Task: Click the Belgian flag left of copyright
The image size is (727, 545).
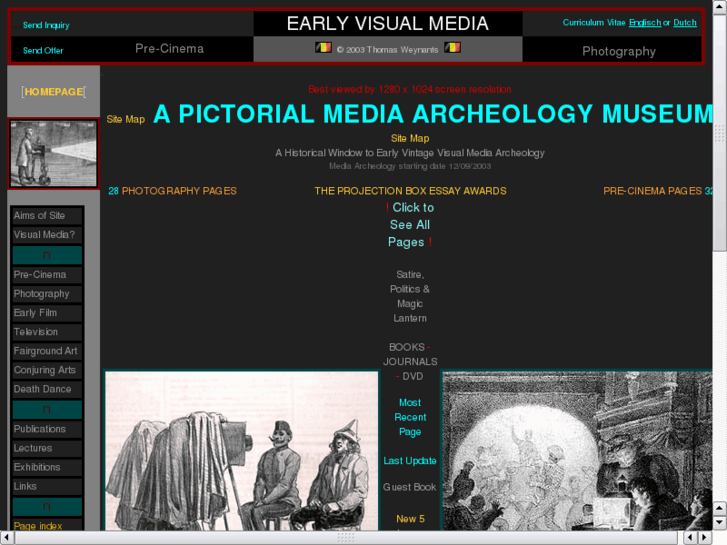Action: 323,47
